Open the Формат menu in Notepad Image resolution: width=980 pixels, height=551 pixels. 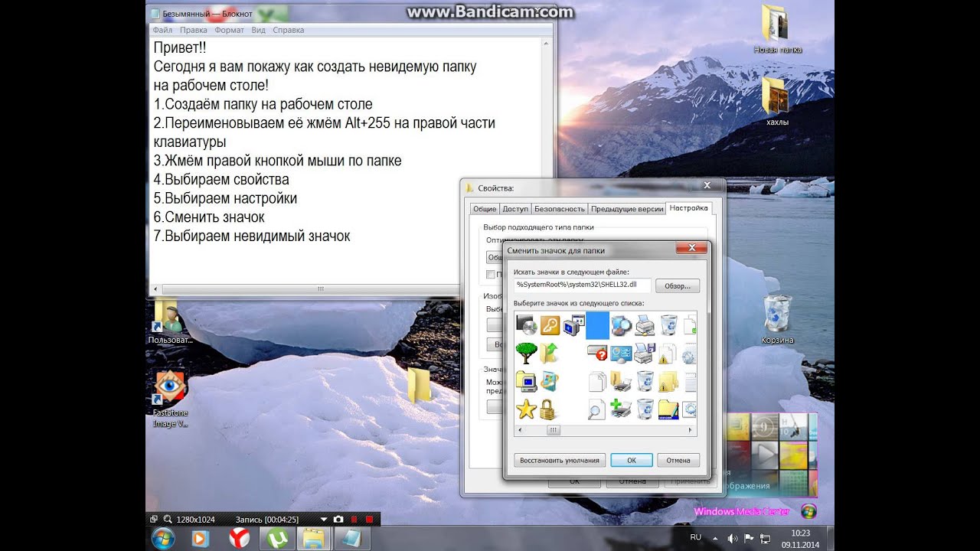pos(229,30)
